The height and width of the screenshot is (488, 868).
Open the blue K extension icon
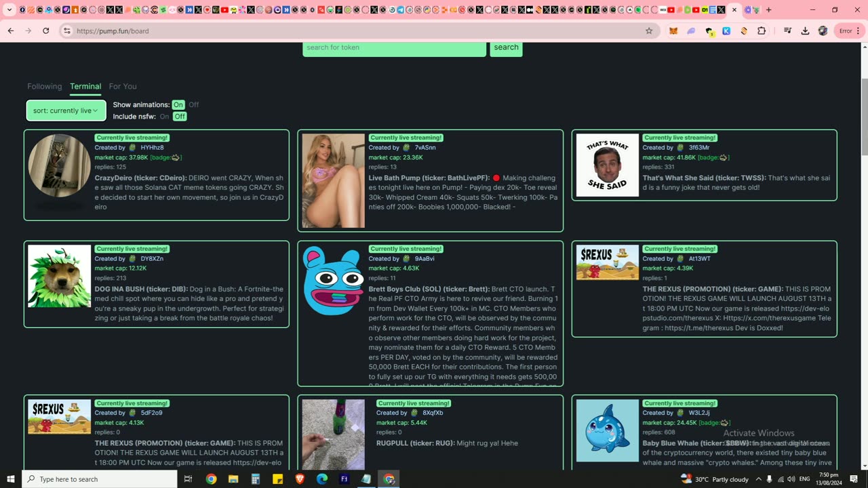tap(726, 30)
